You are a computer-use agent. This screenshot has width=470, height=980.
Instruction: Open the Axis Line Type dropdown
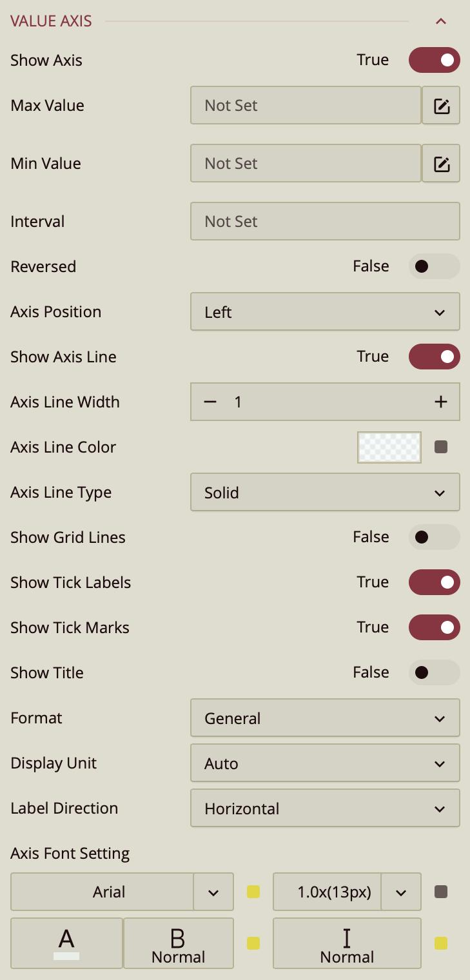(325, 493)
